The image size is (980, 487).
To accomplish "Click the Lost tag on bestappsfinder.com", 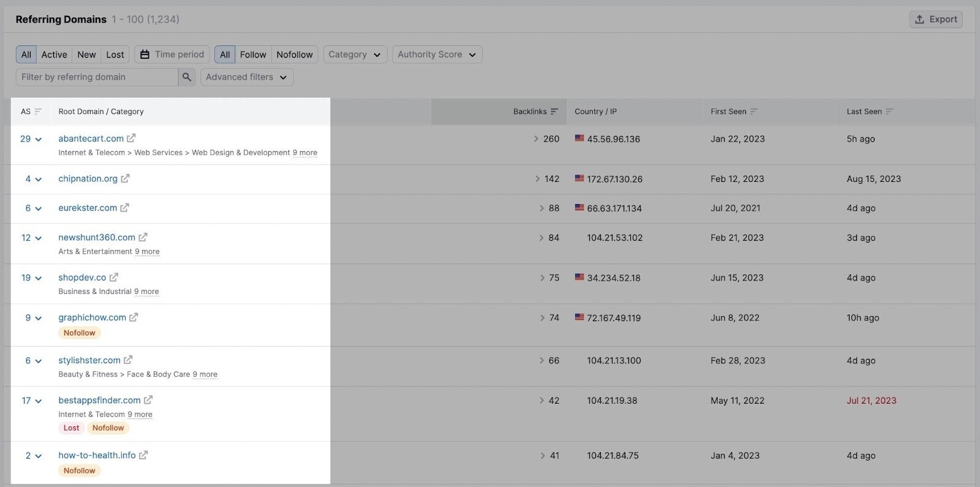I will (x=72, y=428).
